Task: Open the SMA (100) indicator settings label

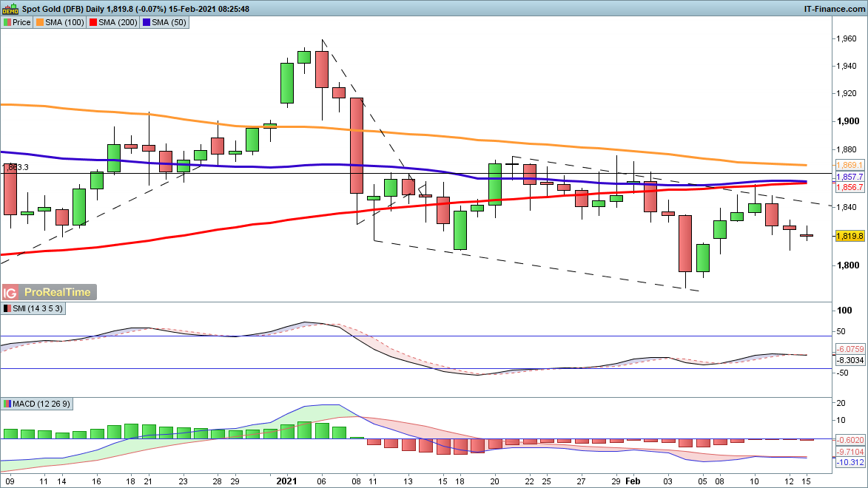Action: pyautogui.click(x=64, y=22)
